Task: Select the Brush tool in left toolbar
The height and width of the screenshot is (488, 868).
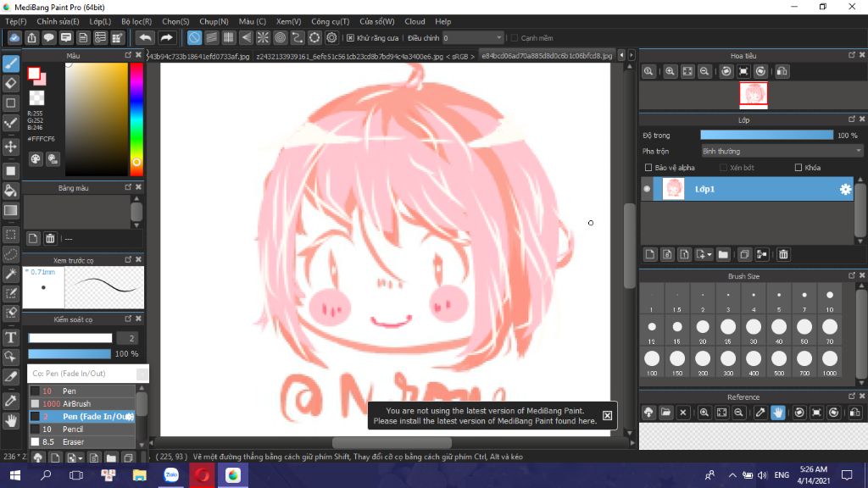Action: pos(10,64)
